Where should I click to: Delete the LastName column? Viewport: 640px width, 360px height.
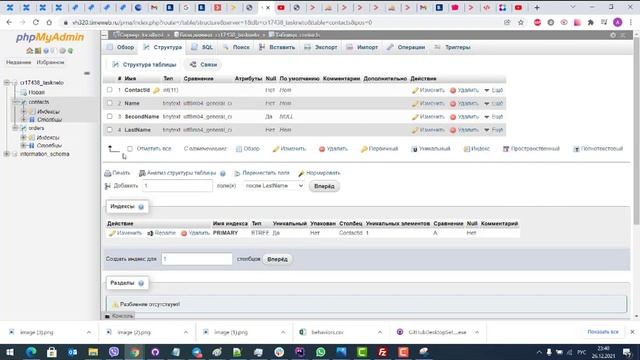[x=464, y=130]
